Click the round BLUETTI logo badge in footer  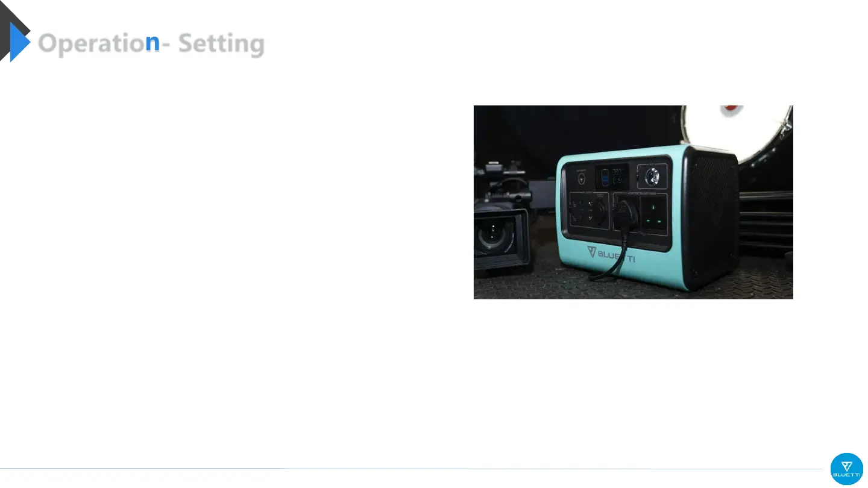point(846,469)
